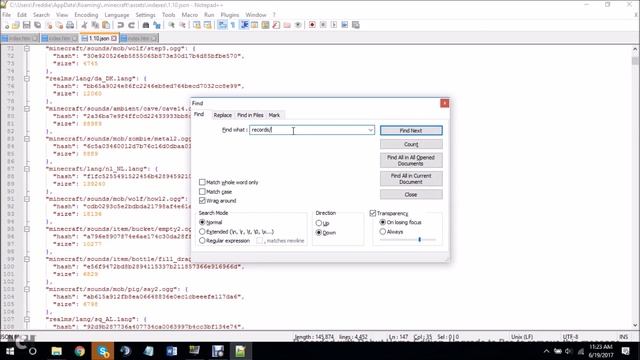The height and width of the screenshot is (360, 640).
Task: Enable the Match case checkbox
Action: click(202, 191)
